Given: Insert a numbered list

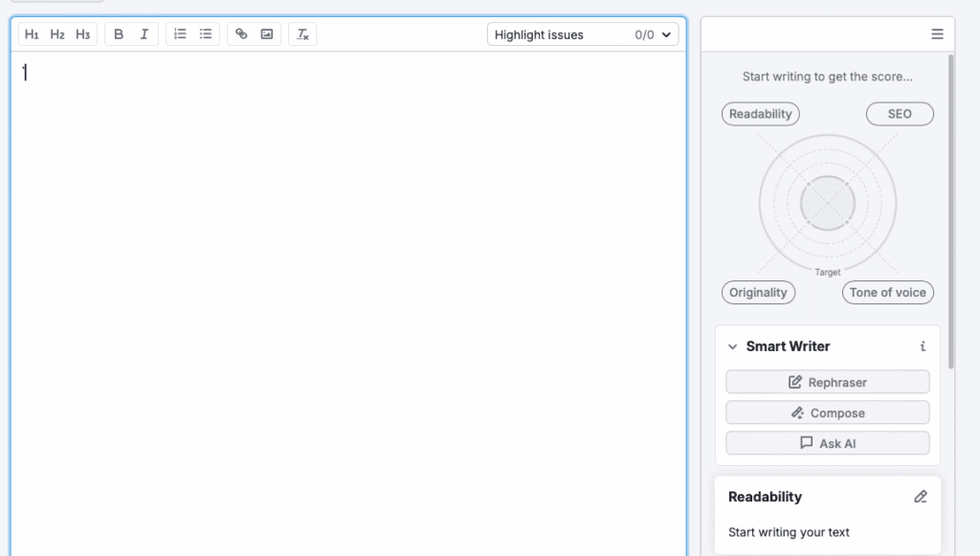Looking at the screenshot, I should tap(180, 34).
